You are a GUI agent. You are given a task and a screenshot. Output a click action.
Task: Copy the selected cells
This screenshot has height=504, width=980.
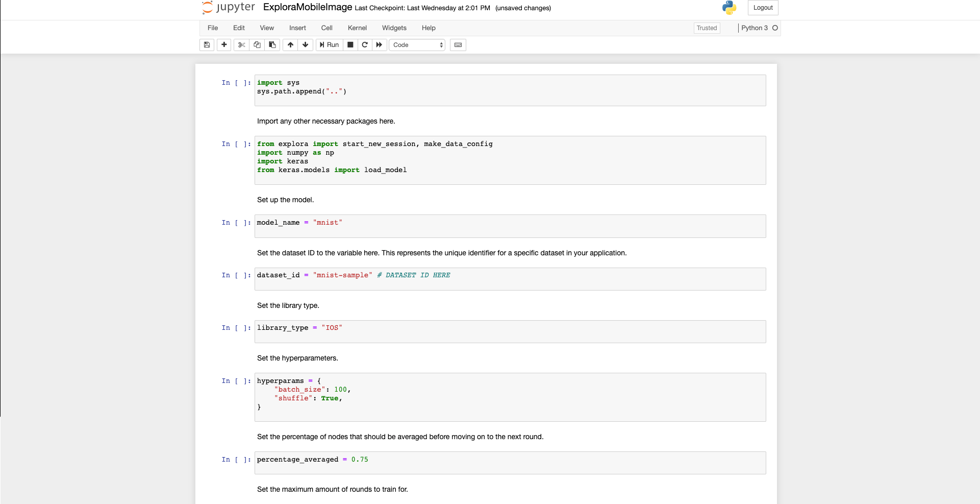[x=257, y=45]
